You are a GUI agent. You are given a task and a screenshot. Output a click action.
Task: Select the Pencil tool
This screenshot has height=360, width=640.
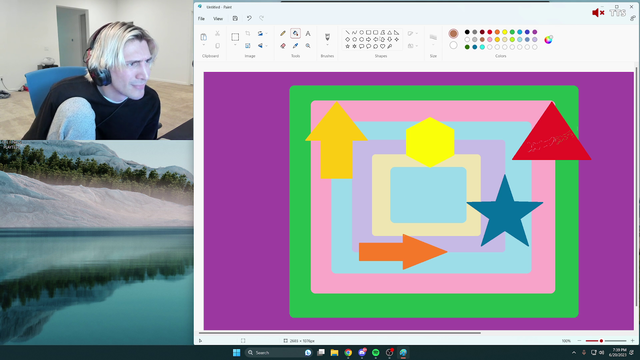[283, 33]
